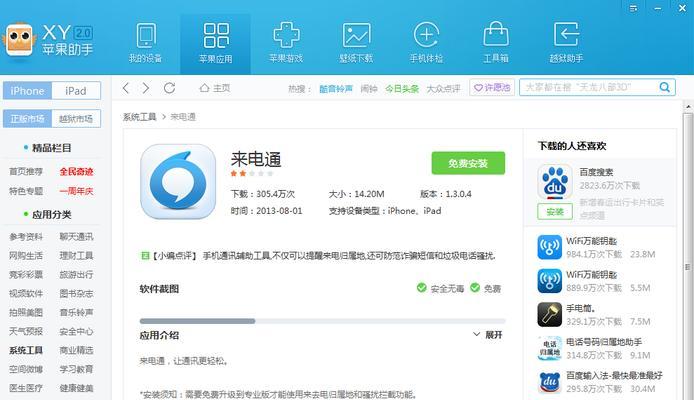This screenshot has height=400, width=694.
Task: Open hot search 今日头条
Action: pos(402,89)
